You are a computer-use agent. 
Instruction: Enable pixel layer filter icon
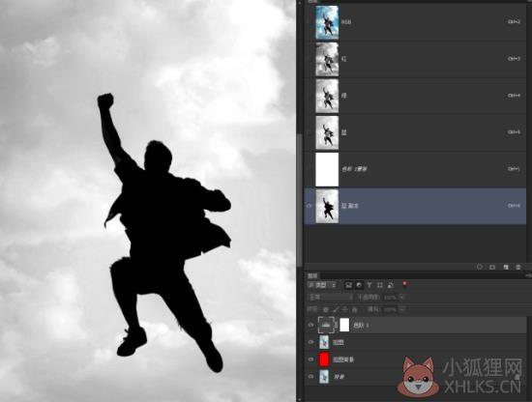click(348, 285)
